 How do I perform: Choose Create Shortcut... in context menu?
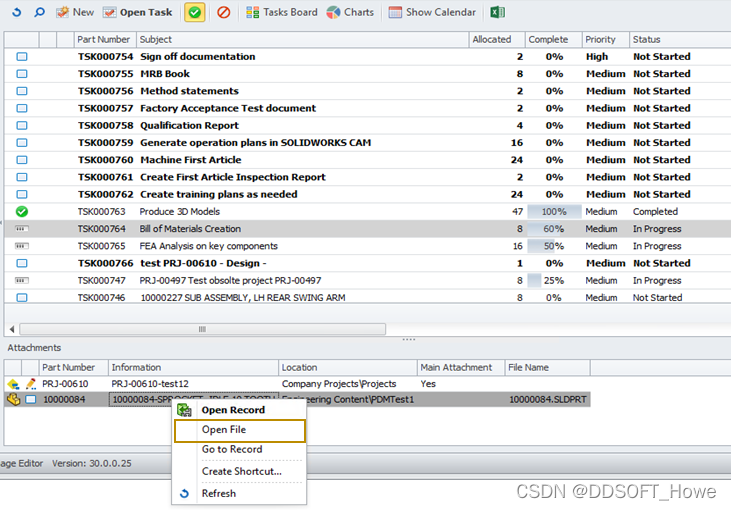pyautogui.click(x=241, y=471)
